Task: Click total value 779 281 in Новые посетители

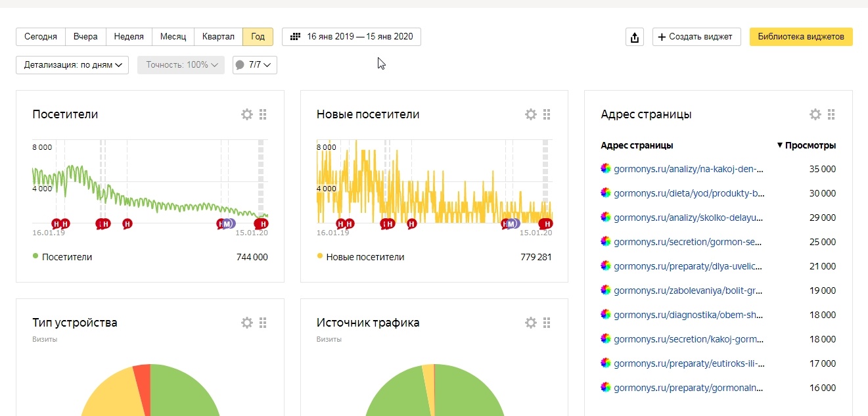Action: pos(536,257)
